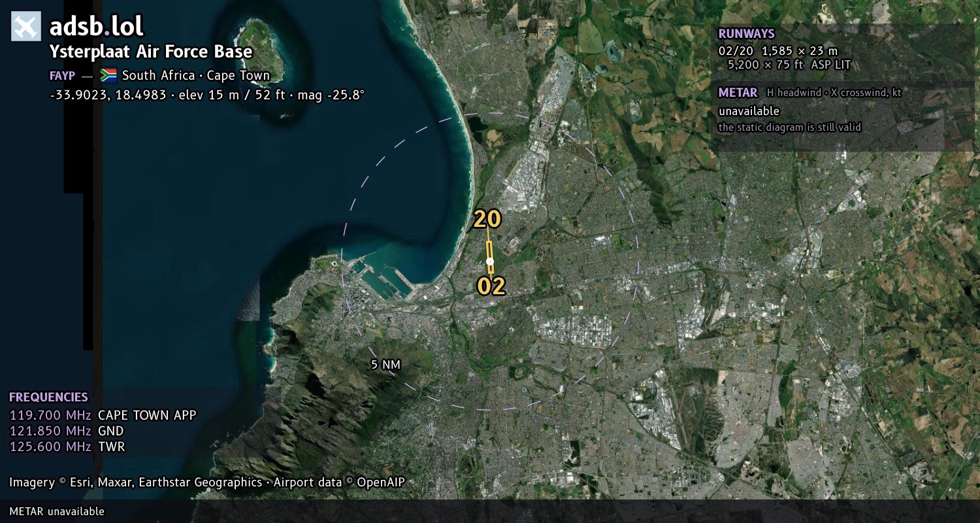Click the runway 02/20 1,585 × 23 m entry
This screenshot has width=980, height=523.
pyautogui.click(x=777, y=50)
